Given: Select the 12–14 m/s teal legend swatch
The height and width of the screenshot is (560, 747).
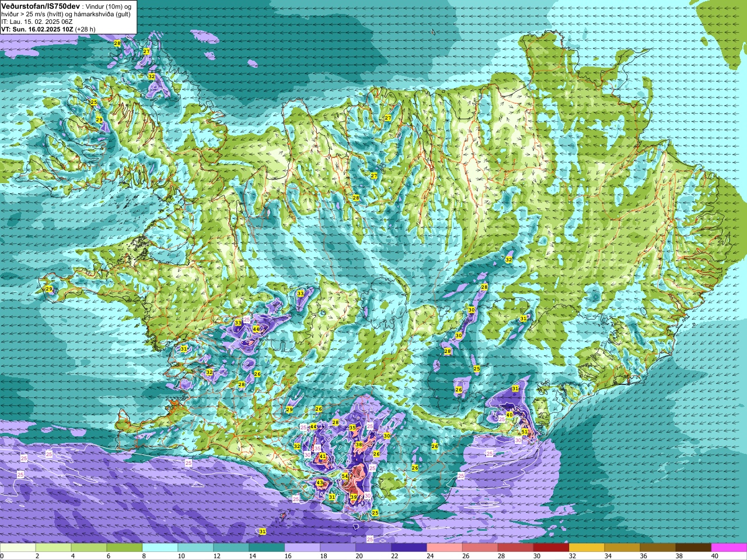Looking at the screenshot, I should pos(232,548).
